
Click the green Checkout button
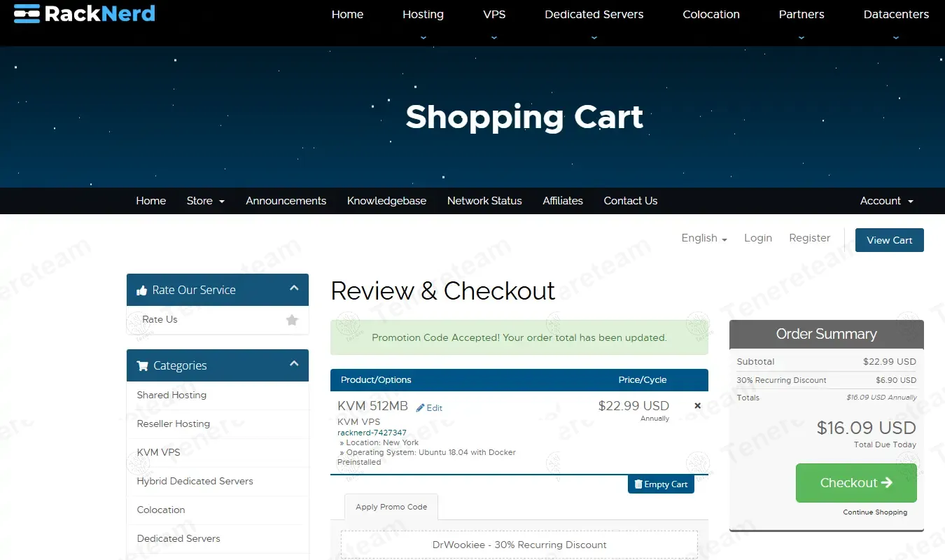click(856, 483)
